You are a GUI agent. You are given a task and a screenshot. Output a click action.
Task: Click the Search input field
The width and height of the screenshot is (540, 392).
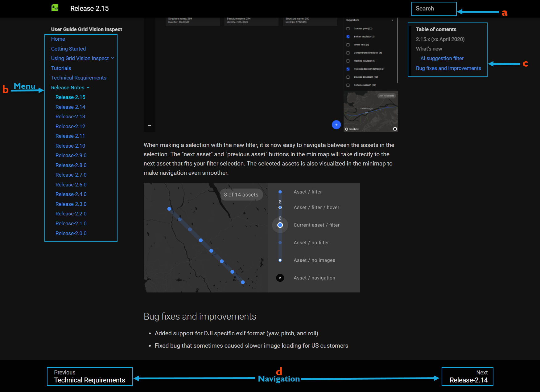pos(434,9)
